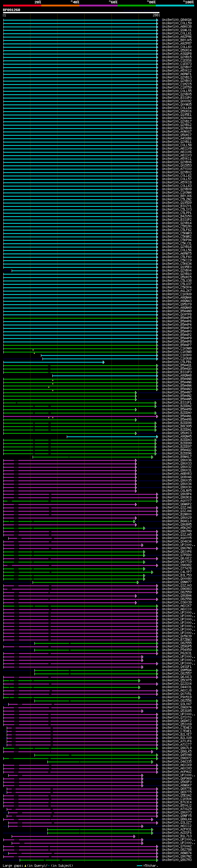Select label UniRef100_Q5UHI3
The height and width of the screenshot is (868, 197).
click(177, 433)
